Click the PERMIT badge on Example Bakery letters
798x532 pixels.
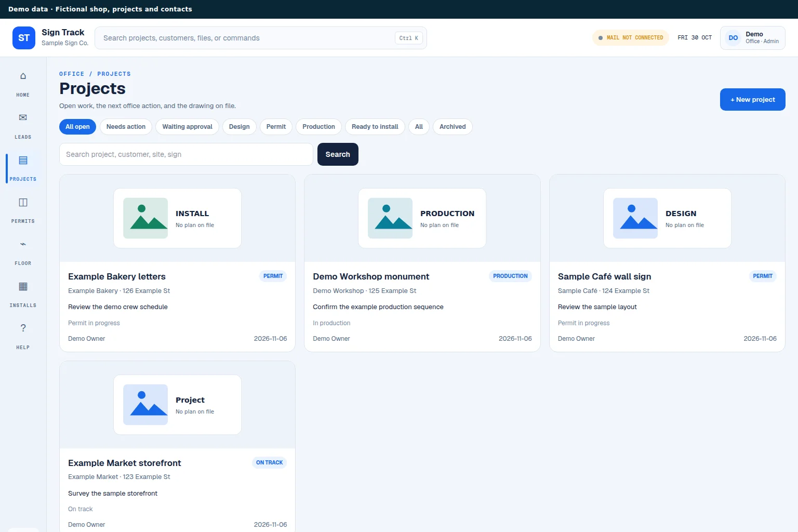(x=273, y=276)
